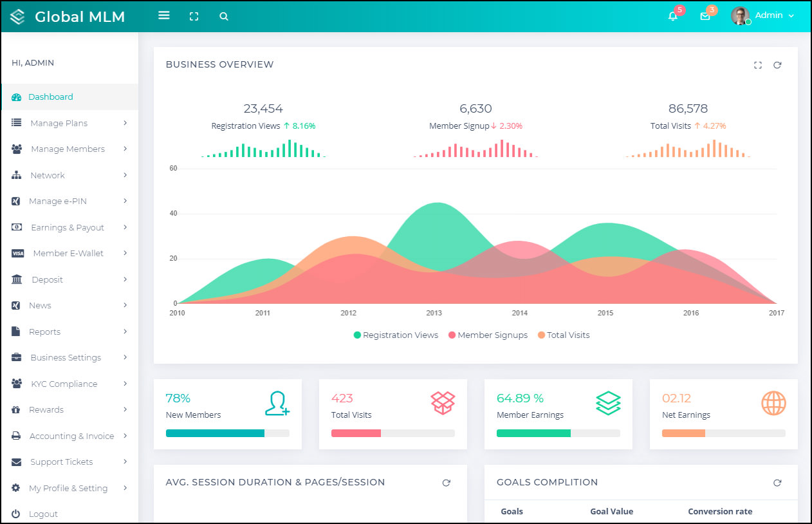Click the Manage e-PIN icon
812x524 pixels.
pyautogui.click(x=16, y=201)
